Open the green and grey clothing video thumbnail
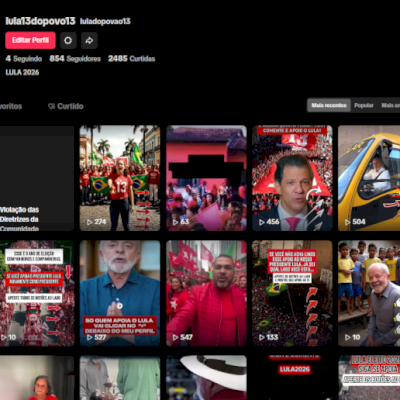Viewport: 400px width, 400px height. click(x=120, y=378)
